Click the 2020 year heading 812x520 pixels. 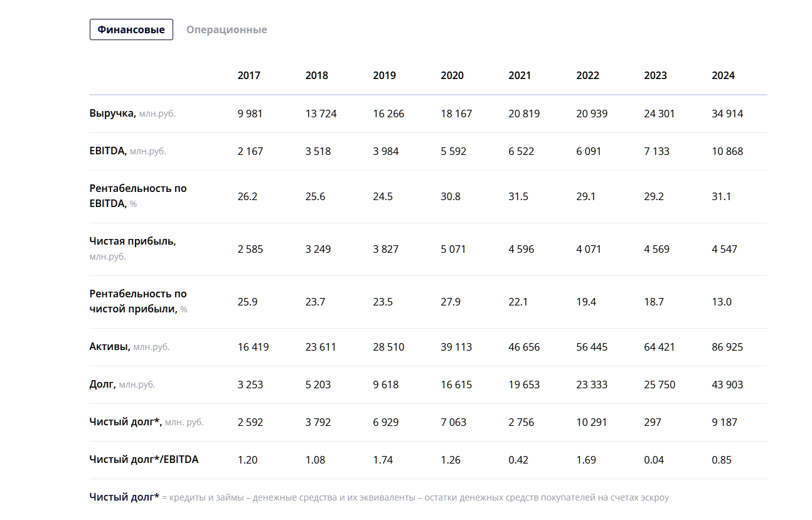pos(452,75)
